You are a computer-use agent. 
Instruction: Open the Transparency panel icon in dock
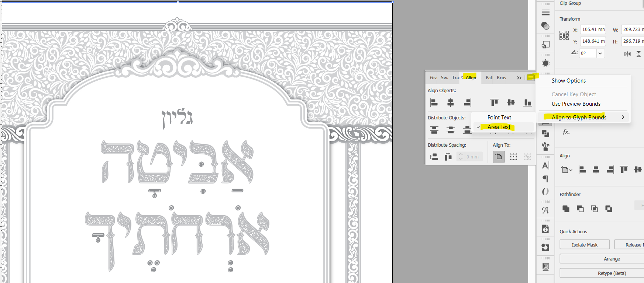(x=545, y=26)
